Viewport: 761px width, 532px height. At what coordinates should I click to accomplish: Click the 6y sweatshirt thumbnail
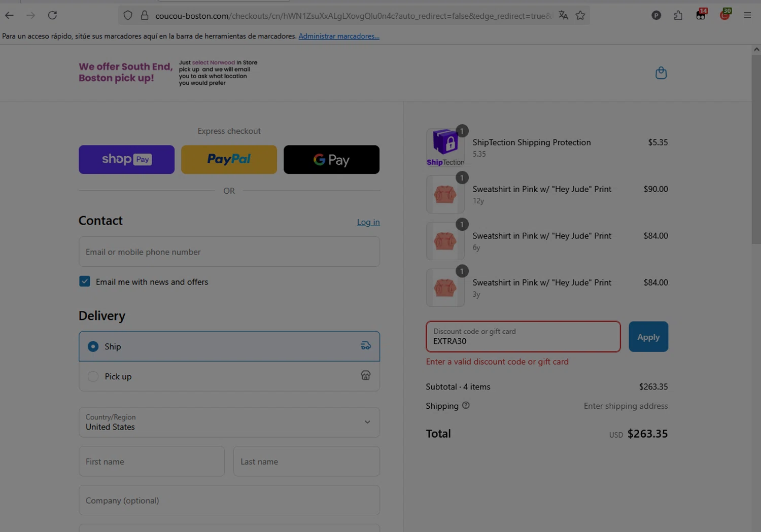coord(445,241)
